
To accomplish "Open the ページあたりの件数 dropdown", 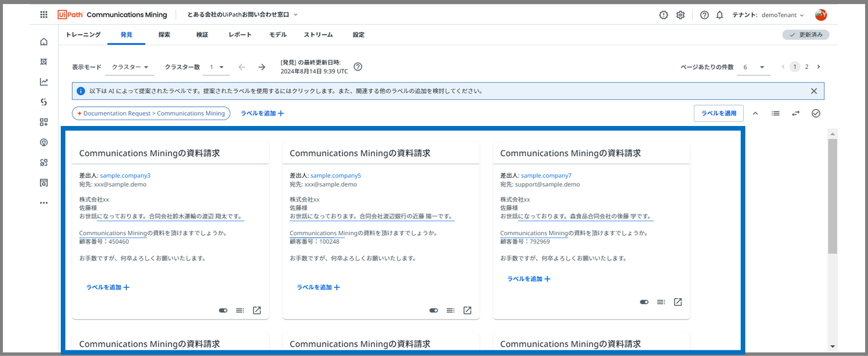I will [754, 67].
